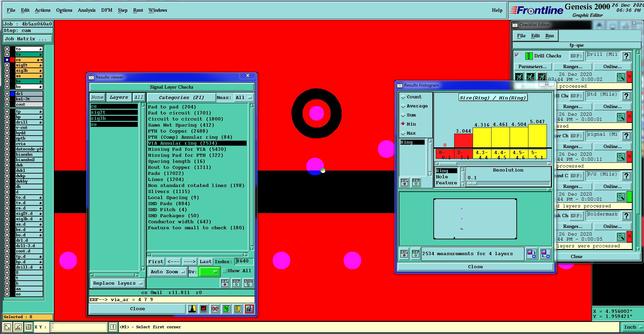This screenshot has height=334, width=644.
Task: Click the crossed-out REF icon in Results viewer
Action: click(215, 308)
